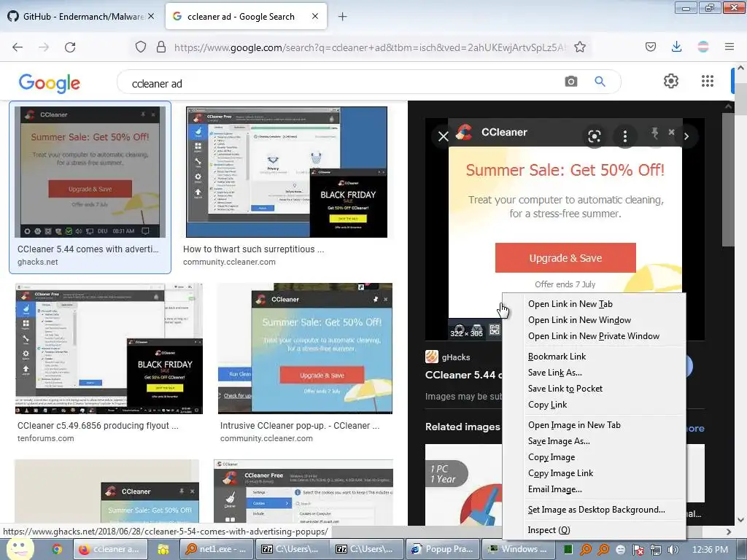Open the Firefox downloads panel
747x560 pixels.
[x=676, y=47]
